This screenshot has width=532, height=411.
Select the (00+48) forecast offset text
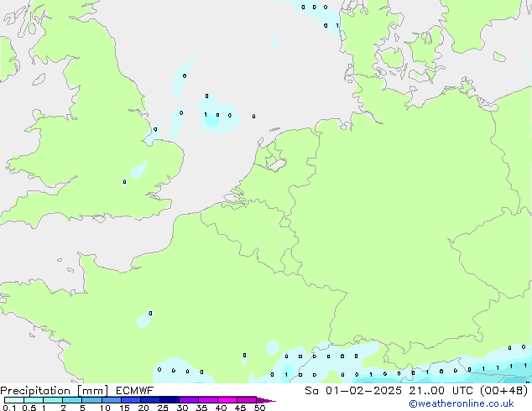[x=504, y=391]
